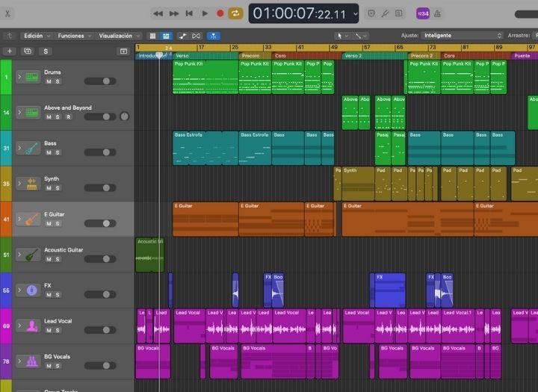Screen dimensions: 538x392
Task: Click the BG Vocals track icon
Action: tap(32, 361)
